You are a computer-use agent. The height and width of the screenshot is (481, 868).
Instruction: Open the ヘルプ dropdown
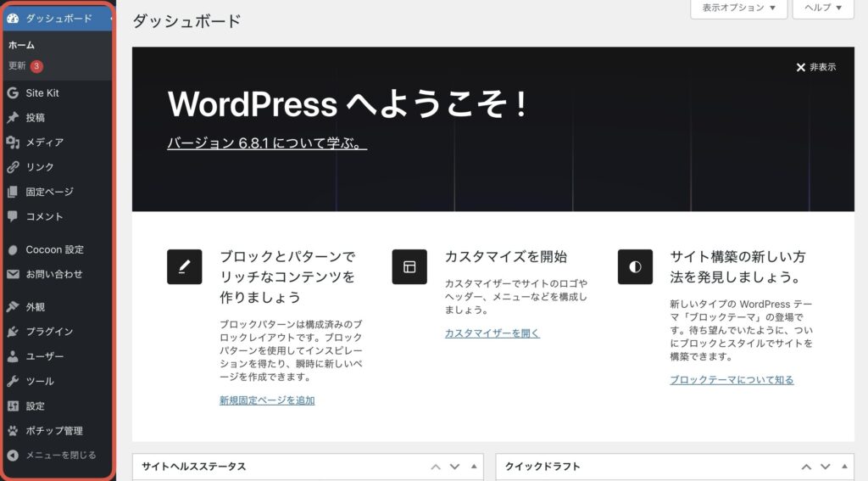[823, 8]
